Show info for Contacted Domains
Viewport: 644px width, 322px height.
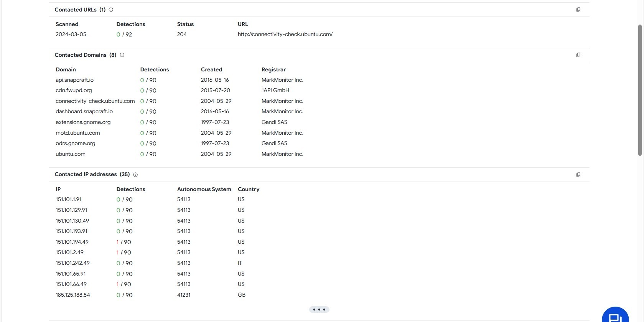point(122,55)
